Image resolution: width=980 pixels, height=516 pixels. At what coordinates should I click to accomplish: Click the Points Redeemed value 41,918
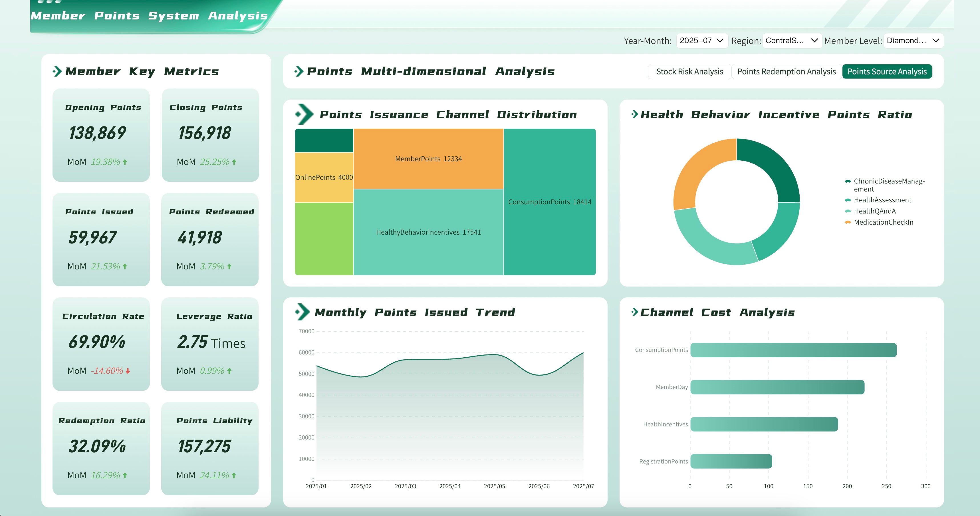[199, 237]
